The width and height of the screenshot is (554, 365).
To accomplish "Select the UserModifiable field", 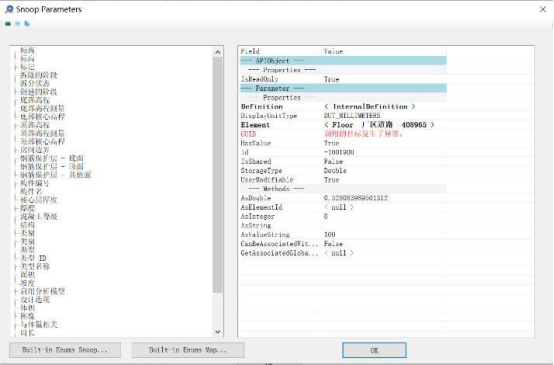I will click(267, 180).
